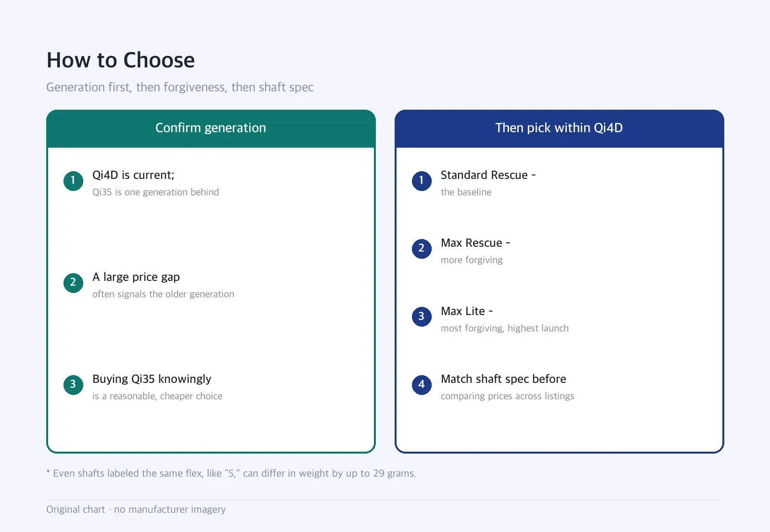Click blue step 4 circle badge

point(422,385)
